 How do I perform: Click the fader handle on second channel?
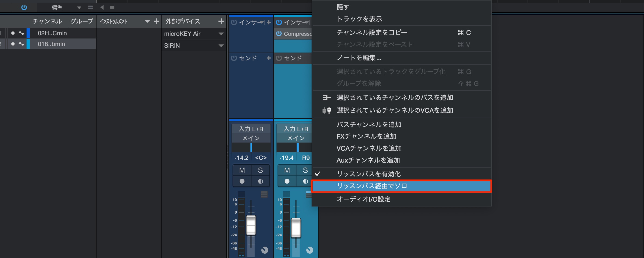[296, 228]
